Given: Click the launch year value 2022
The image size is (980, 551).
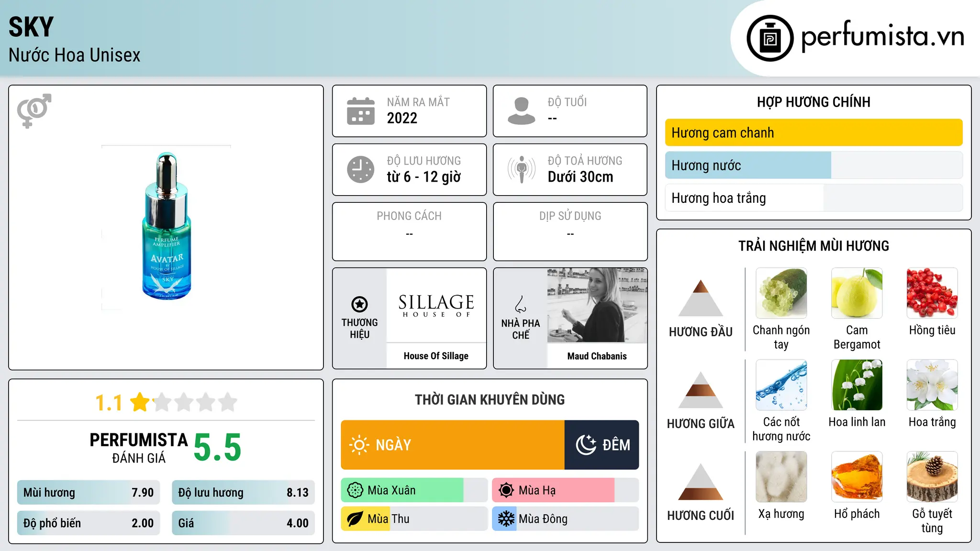Looking at the screenshot, I should [x=402, y=118].
